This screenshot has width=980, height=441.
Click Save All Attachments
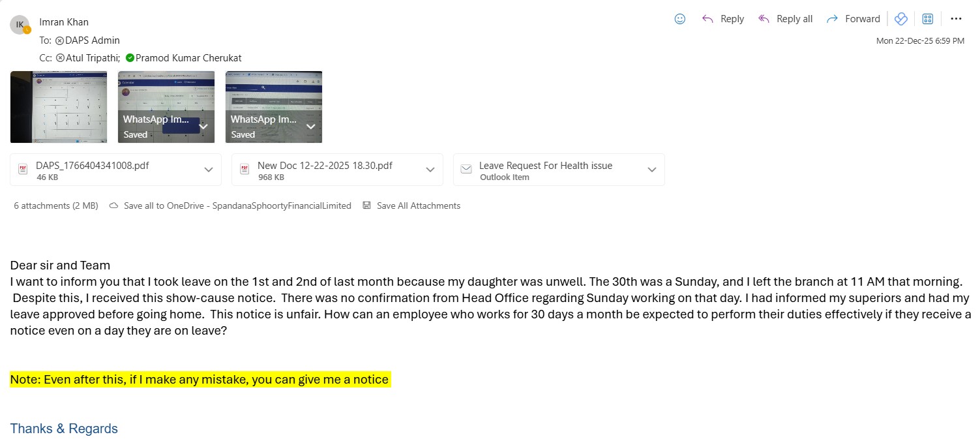[x=418, y=205]
